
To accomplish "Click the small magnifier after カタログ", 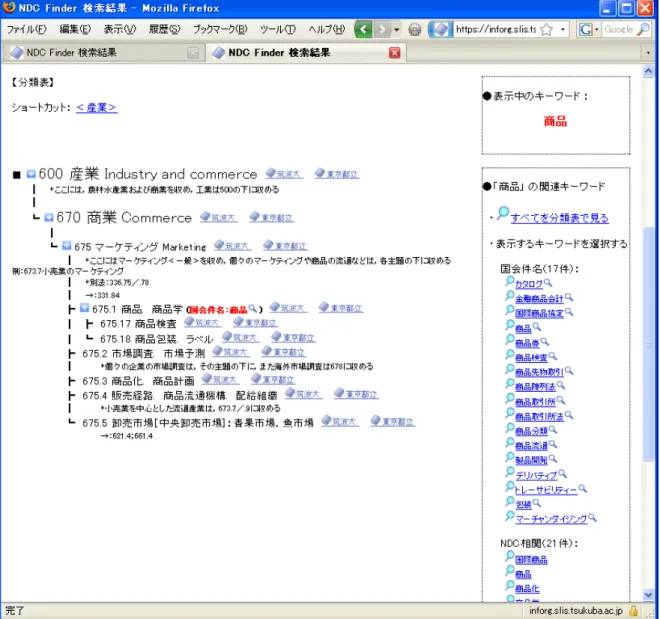I will [x=548, y=282].
